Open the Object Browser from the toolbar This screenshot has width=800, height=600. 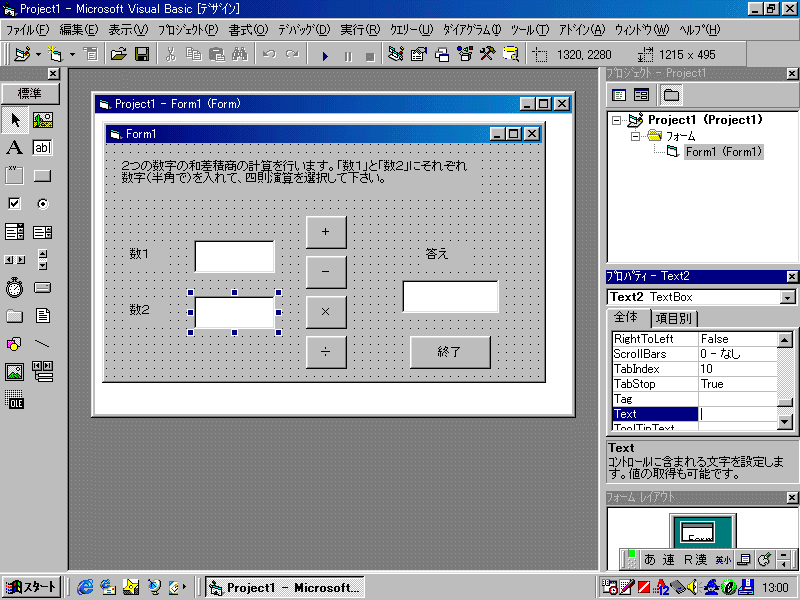(465, 54)
